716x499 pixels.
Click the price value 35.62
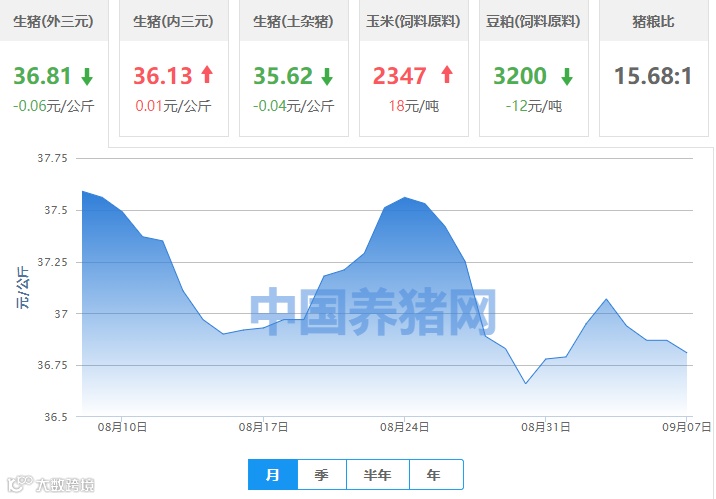(x=283, y=76)
